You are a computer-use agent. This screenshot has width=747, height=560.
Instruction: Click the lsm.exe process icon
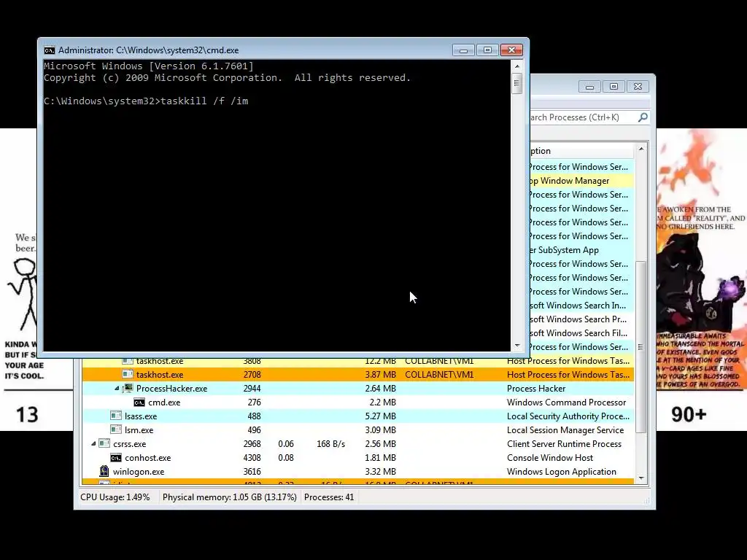(x=116, y=429)
